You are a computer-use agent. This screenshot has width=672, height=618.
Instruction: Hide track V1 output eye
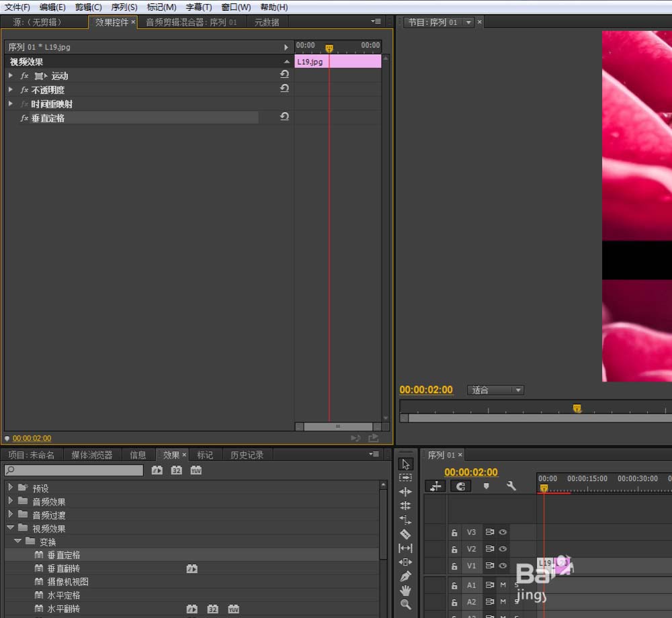[503, 566]
